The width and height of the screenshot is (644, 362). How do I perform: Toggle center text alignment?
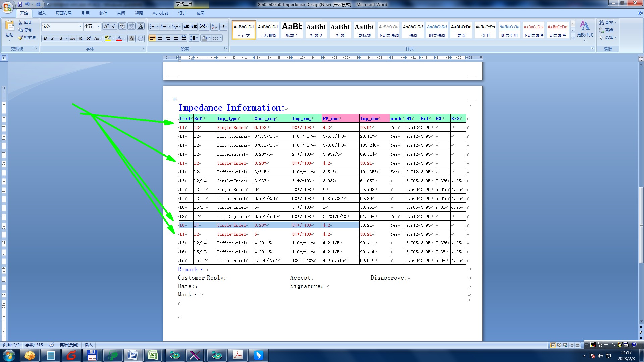click(160, 38)
